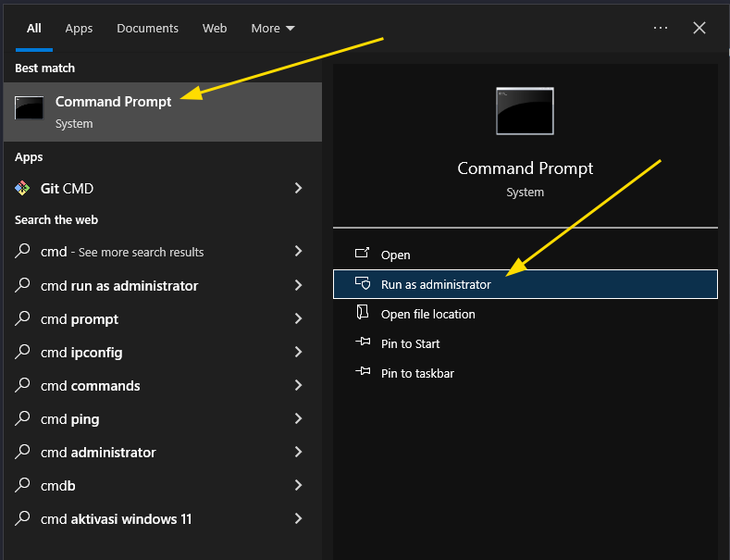Close the search panel with X
Image resolution: width=730 pixels, height=560 pixels.
pos(699,28)
